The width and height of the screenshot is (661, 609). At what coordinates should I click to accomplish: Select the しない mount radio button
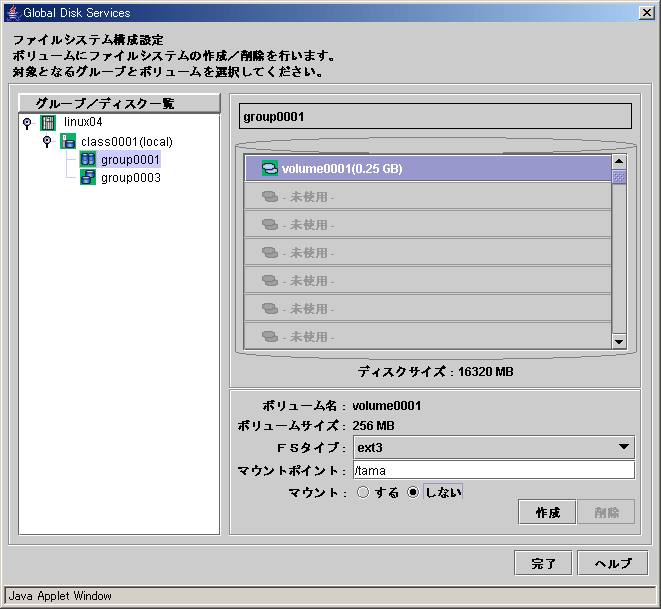click(413, 492)
